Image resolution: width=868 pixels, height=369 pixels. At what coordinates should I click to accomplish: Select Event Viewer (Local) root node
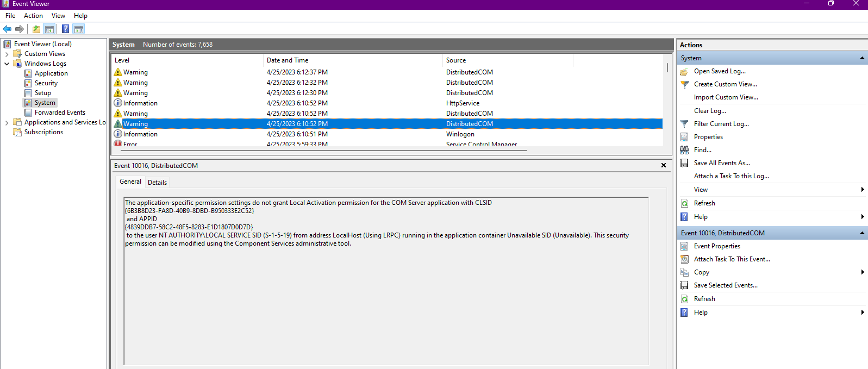42,44
